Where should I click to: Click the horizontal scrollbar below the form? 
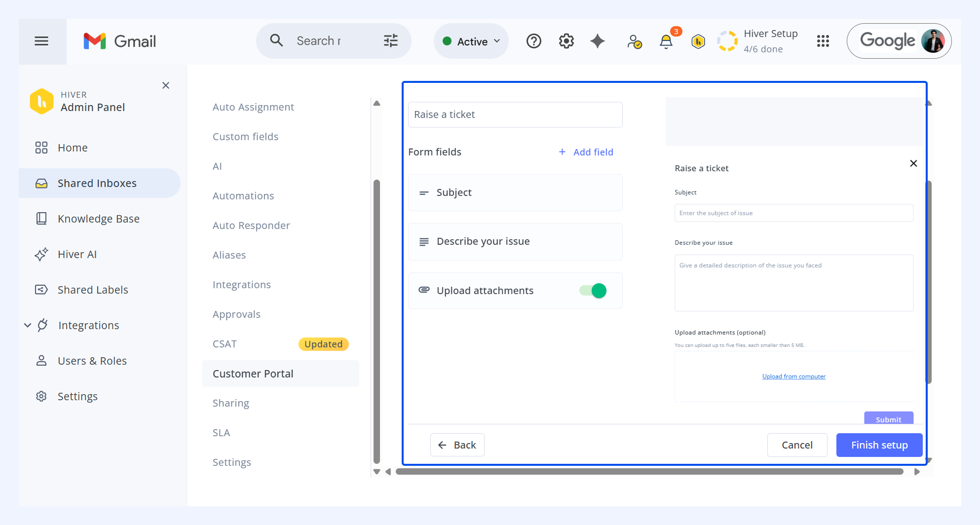649,472
